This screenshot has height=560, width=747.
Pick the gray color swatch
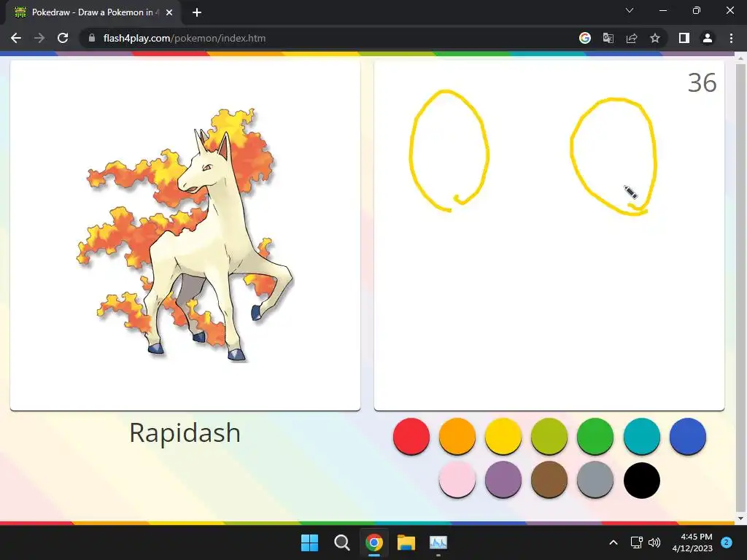(x=595, y=480)
